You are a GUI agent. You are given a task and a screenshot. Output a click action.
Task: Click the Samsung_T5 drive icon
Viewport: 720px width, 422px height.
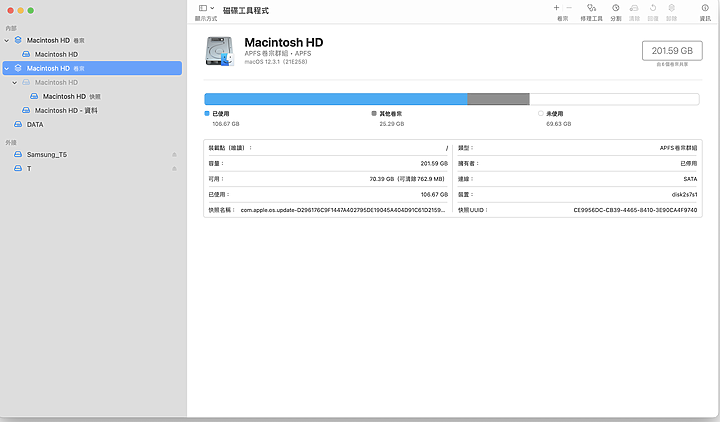coord(18,154)
